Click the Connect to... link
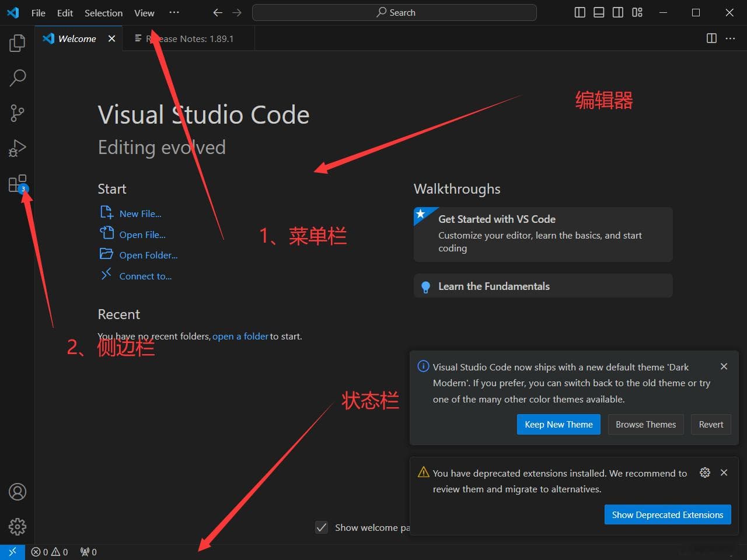747x560 pixels. (145, 276)
